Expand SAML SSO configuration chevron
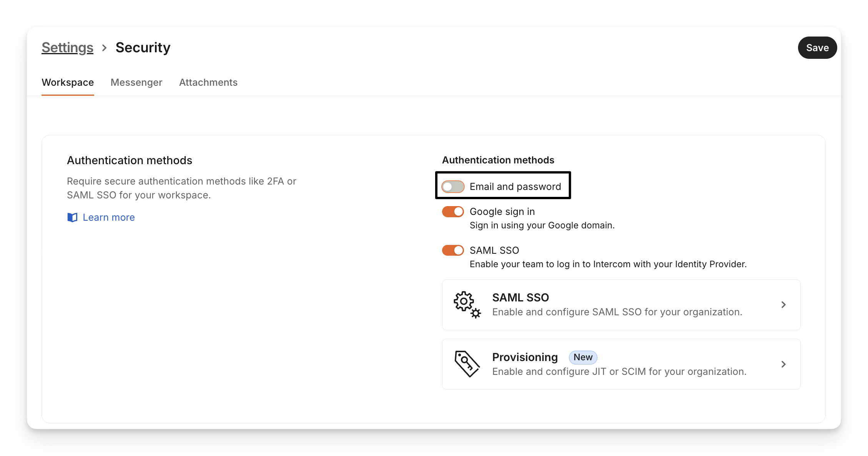This screenshot has width=868, height=456. (x=783, y=305)
